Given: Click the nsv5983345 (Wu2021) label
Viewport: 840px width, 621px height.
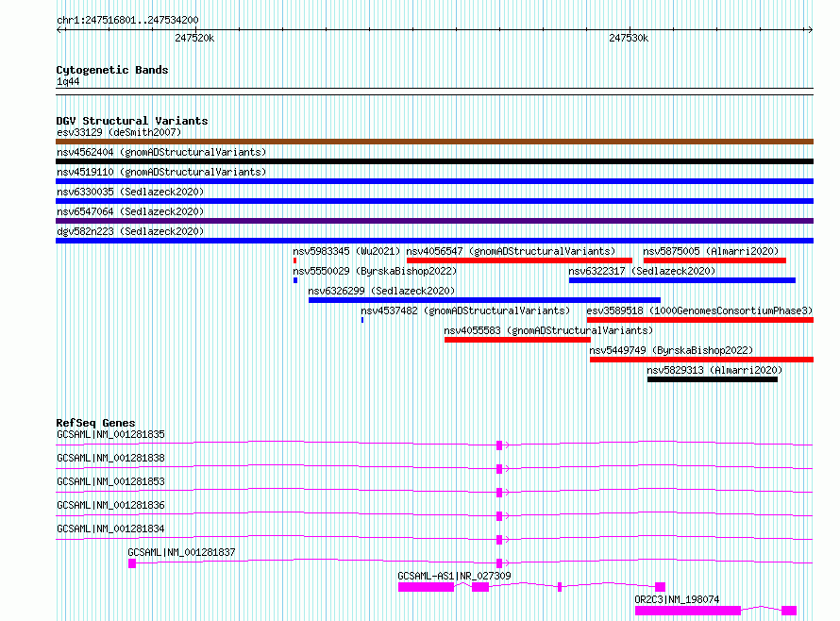Looking at the screenshot, I should point(346,251).
